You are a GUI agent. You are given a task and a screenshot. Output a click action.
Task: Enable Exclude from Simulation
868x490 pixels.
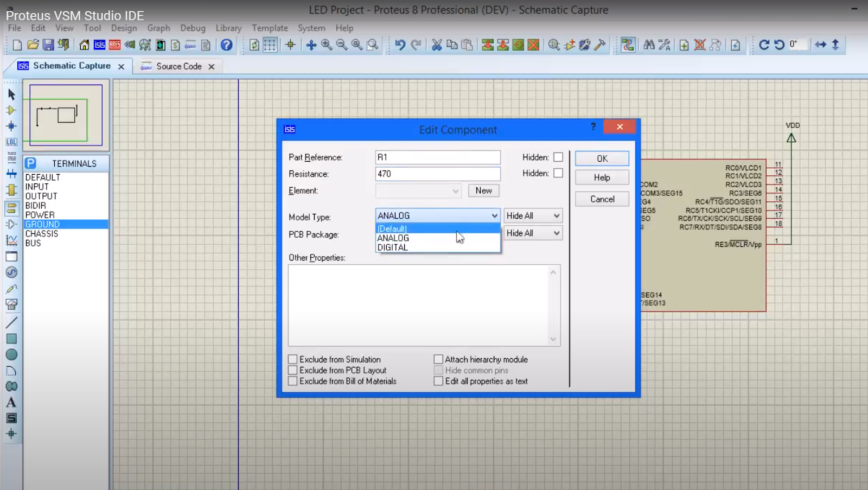tap(293, 359)
